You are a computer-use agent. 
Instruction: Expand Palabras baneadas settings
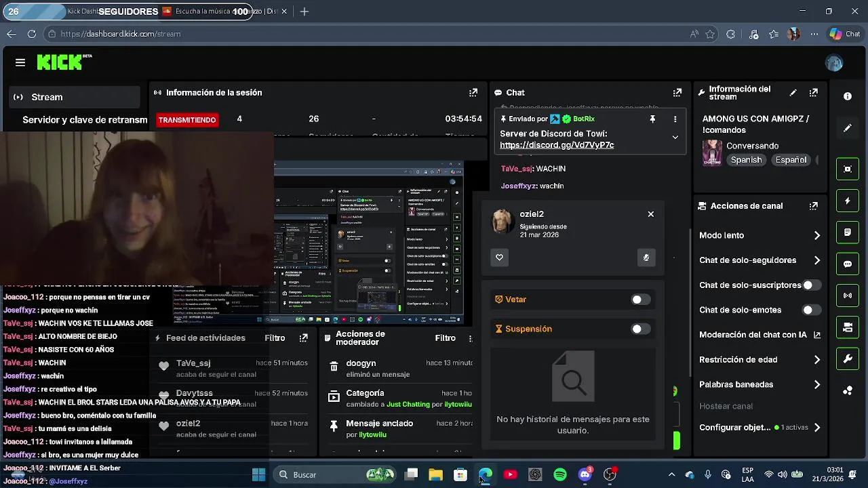point(817,385)
